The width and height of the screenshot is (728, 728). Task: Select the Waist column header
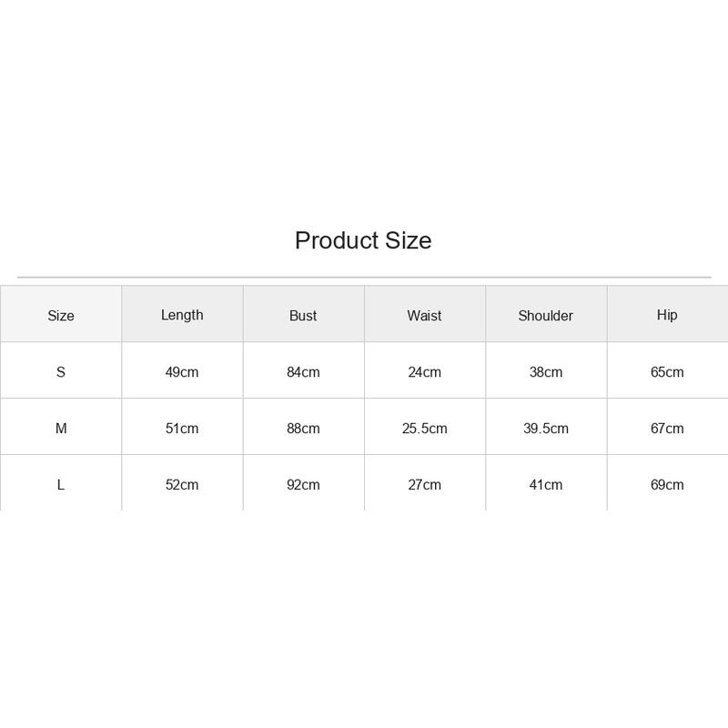pyautogui.click(x=424, y=316)
